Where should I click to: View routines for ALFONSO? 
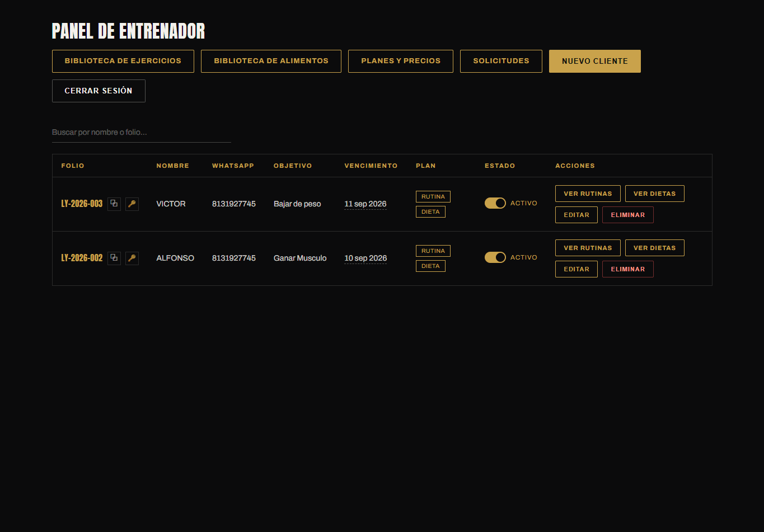tap(588, 248)
